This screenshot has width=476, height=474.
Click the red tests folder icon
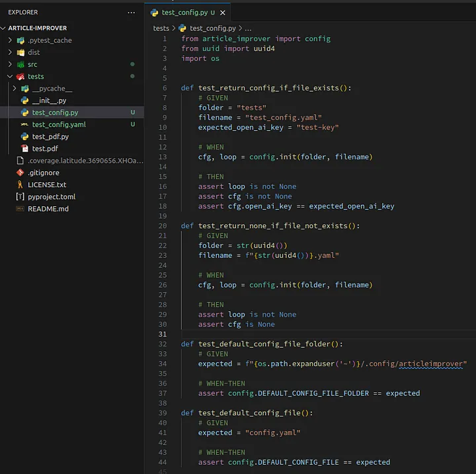(x=20, y=77)
